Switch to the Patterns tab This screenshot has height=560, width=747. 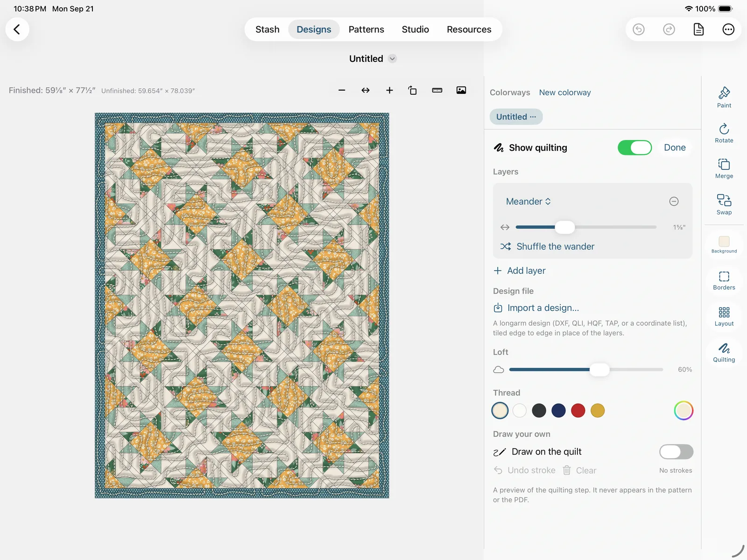click(x=366, y=29)
